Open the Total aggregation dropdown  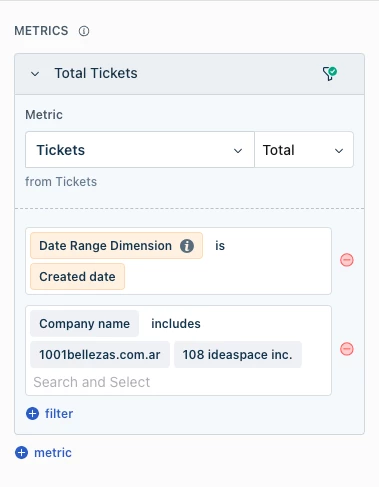[304, 150]
